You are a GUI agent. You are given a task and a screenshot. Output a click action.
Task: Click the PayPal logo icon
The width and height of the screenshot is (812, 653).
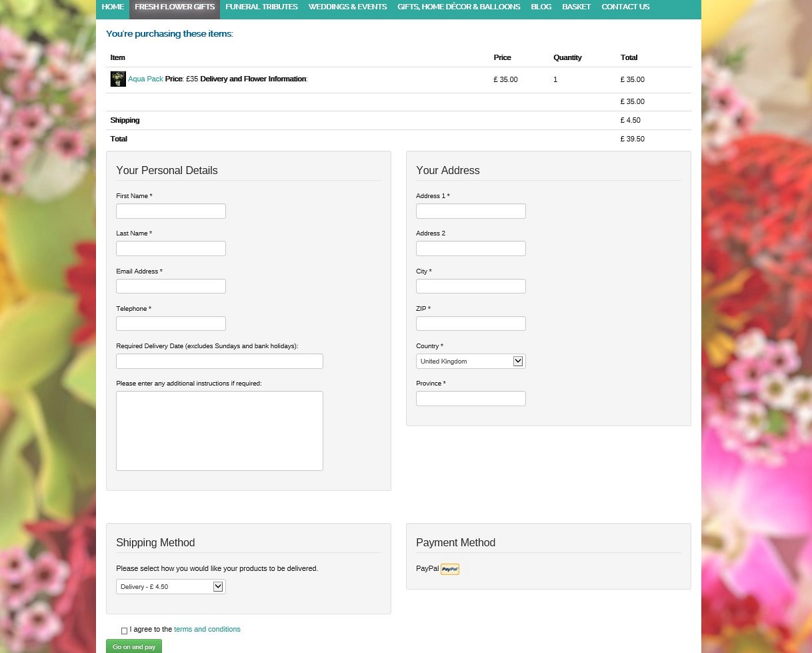(x=450, y=569)
